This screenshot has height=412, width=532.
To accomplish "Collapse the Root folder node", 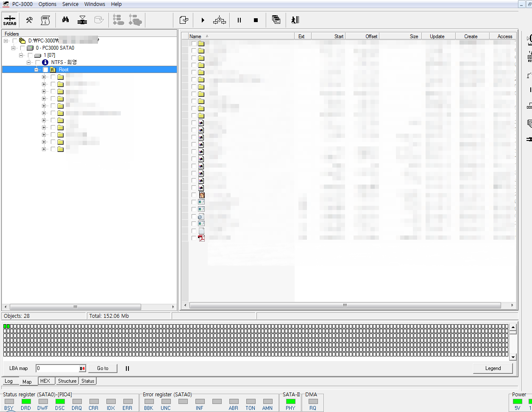I will coord(36,70).
